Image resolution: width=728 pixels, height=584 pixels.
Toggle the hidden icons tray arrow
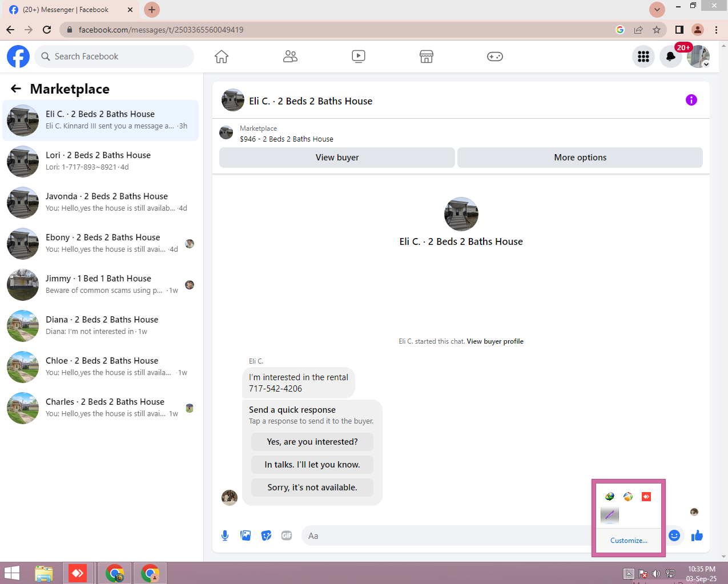pos(629,574)
